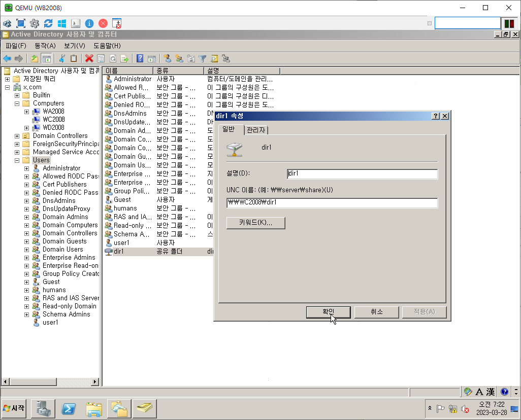Image resolution: width=521 pixels, height=420 pixels.
Task: Click QEMU fullscreen icon
Action: pos(21,23)
